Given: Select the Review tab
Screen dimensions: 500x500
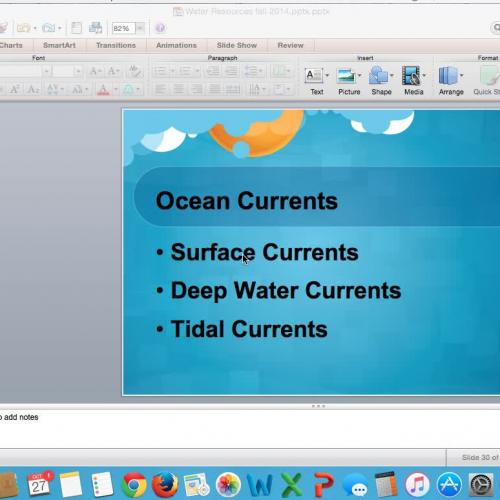Looking at the screenshot, I should click(x=291, y=45).
